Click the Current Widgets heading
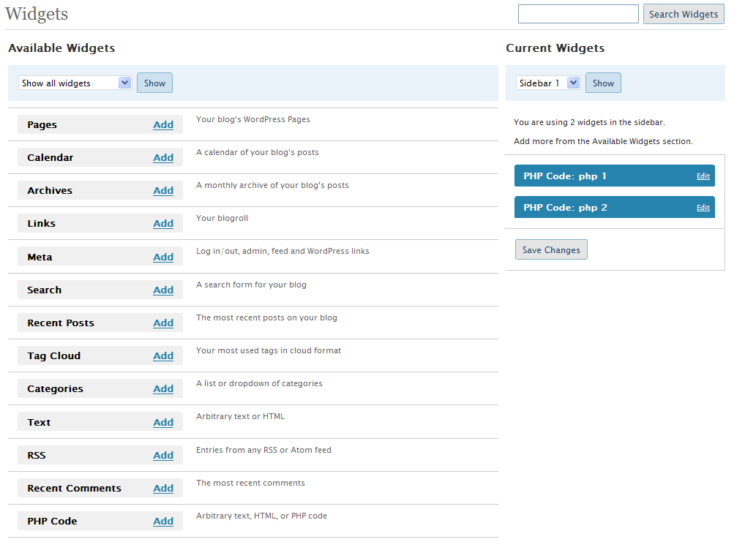The width and height of the screenshot is (756, 542). click(x=555, y=48)
